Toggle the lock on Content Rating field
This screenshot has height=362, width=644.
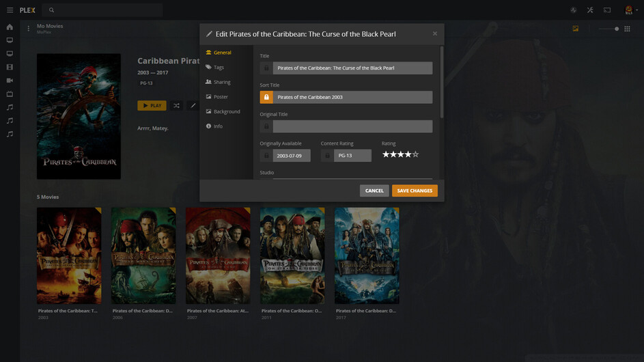327,156
